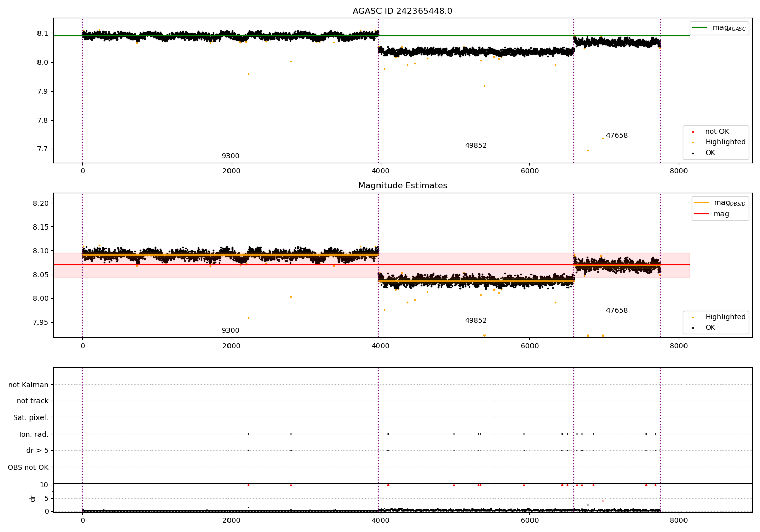Click the orange outlier near 7.96 in top plot

248,74
